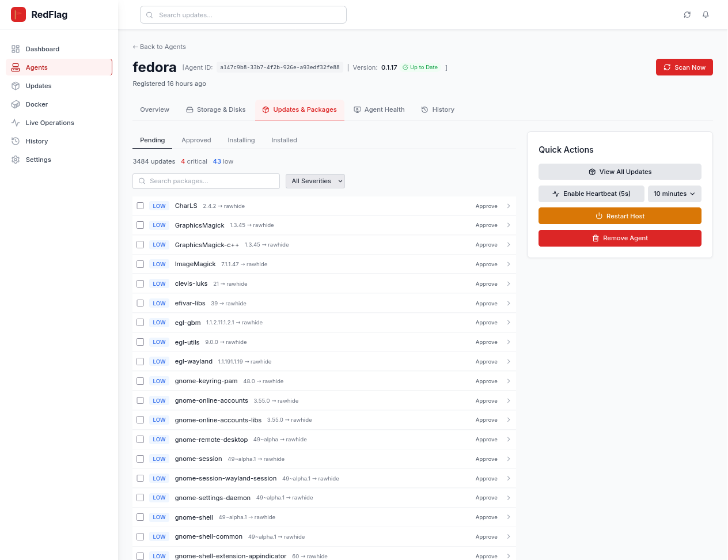Open the 10 minutes duration dropdown
The height and width of the screenshot is (560, 728).
[674, 194]
